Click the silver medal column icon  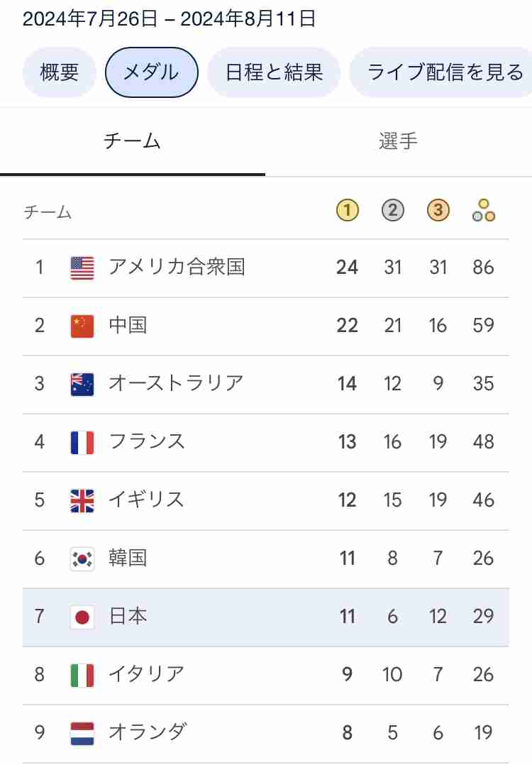tap(392, 210)
